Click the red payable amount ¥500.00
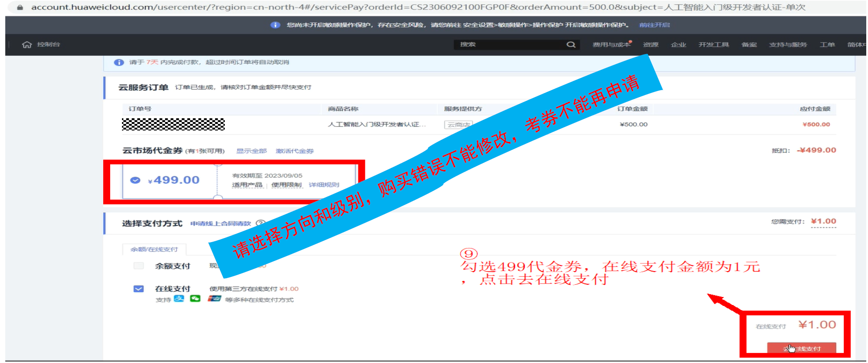This screenshot has width=868, height=363. point(816,124)
